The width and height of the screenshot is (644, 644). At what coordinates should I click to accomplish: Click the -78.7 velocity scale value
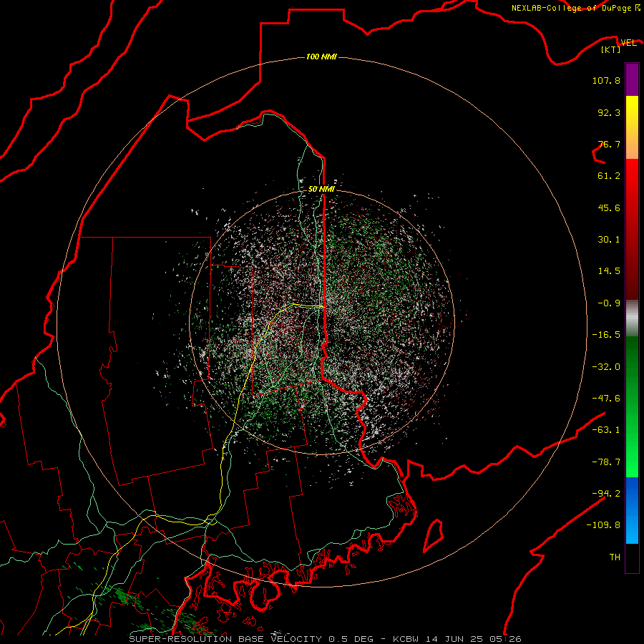pos(606,462)
